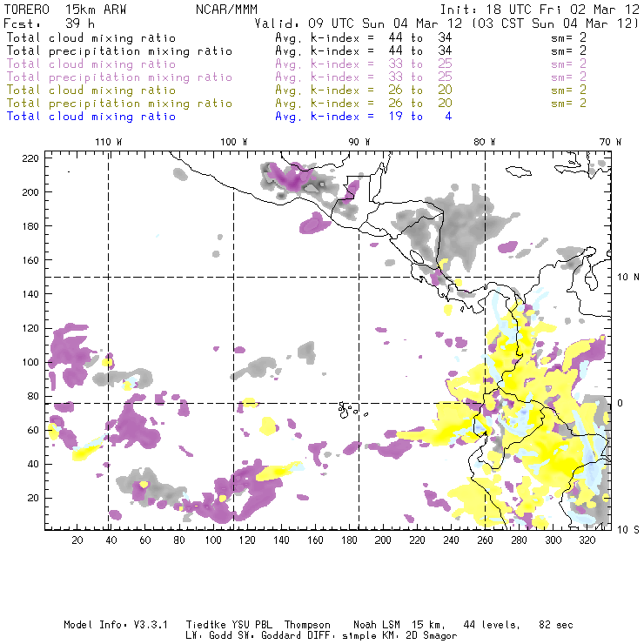Select the purple "Total precipitation mixing ratio" legend entry

tap(119, 77)
